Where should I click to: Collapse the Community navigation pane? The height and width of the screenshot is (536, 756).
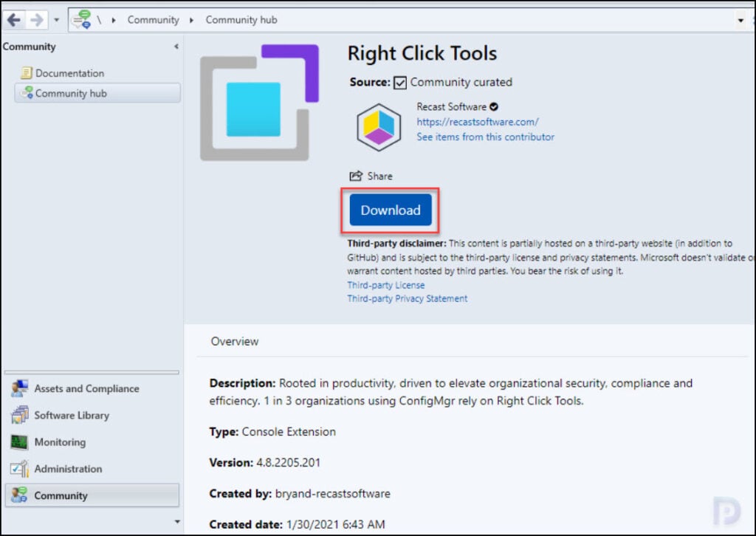click(x=176, y=47)
